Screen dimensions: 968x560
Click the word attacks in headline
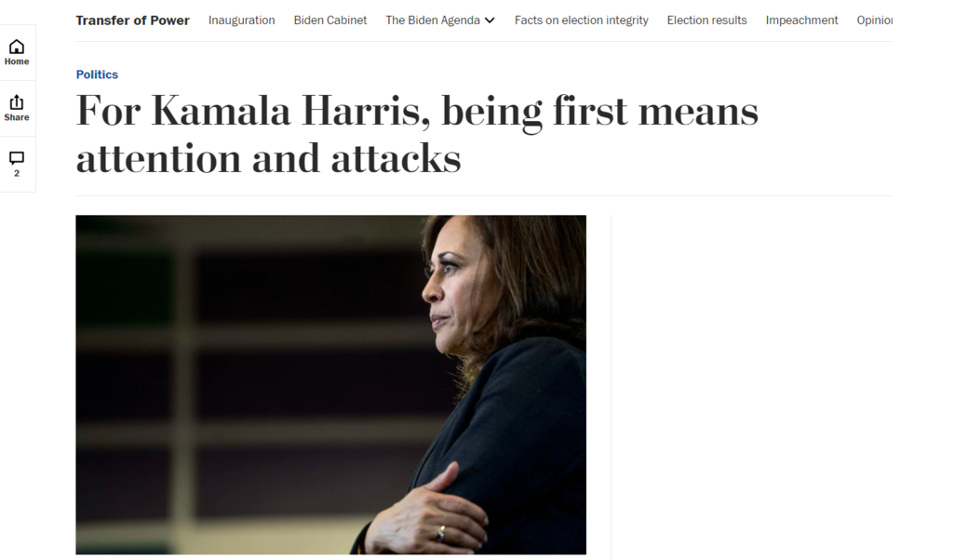[396, 158]
